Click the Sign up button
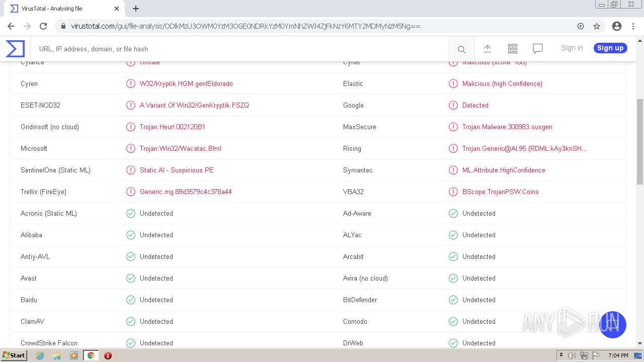 610,48
